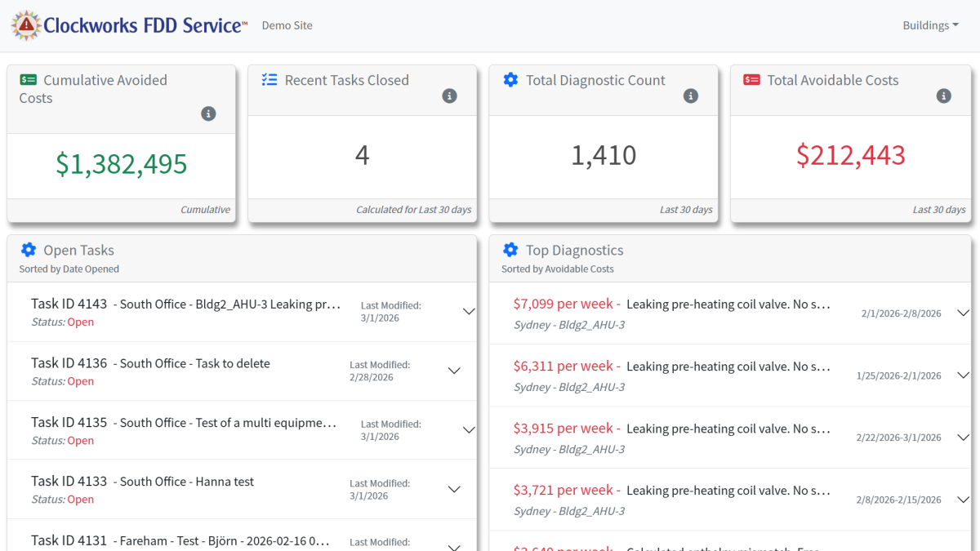Click the info icon on Recent Tasks Closed card
Image resolution: width=980 pixels, height=551 pixels.
[449, 96]
